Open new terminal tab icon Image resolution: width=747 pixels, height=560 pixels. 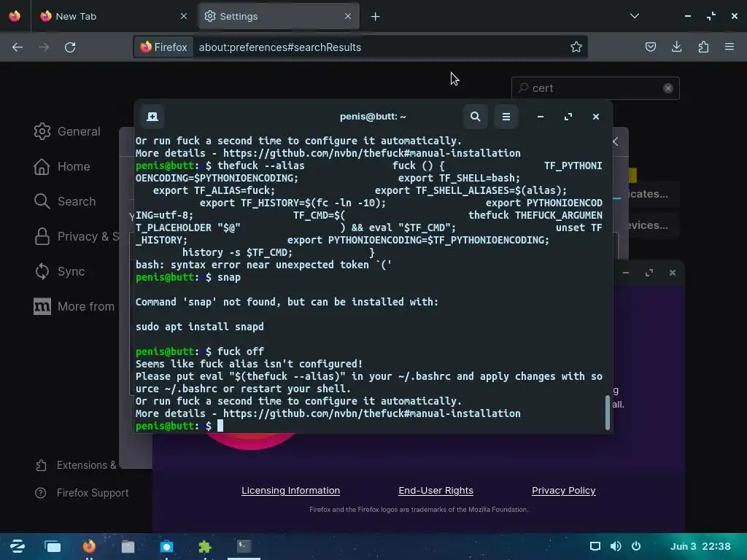[x=152, y=117]
